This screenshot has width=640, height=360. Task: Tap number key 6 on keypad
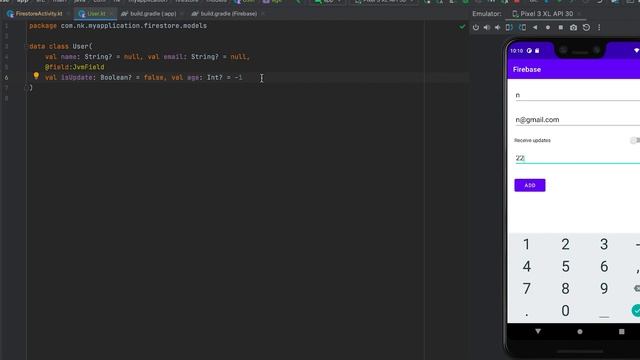604,266
